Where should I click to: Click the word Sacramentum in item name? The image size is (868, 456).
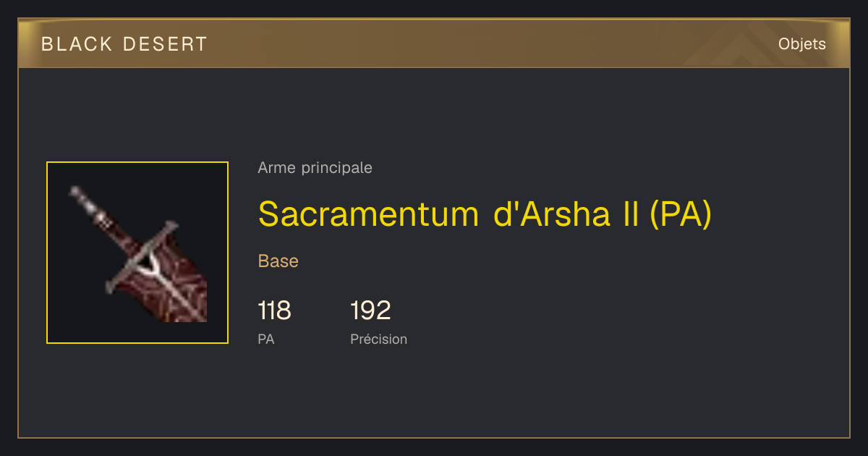(x=368, y=214)
